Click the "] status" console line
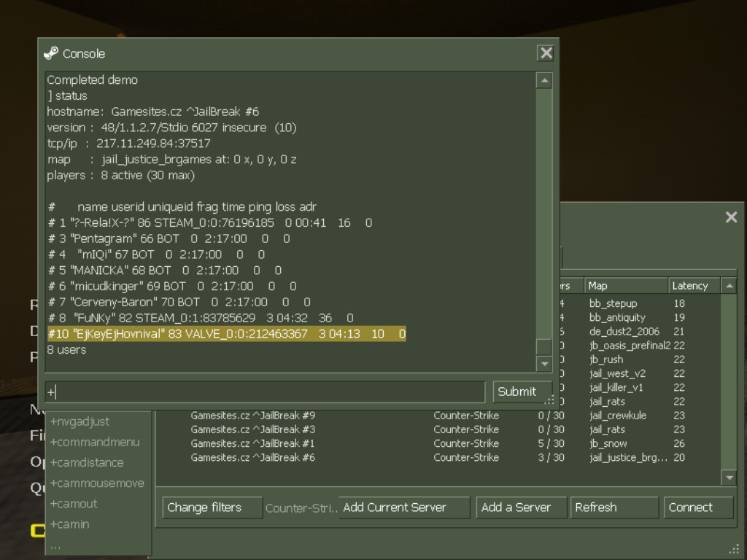Image resolution: width=747 pixels, height=560 pixels. tap(67, 96)
